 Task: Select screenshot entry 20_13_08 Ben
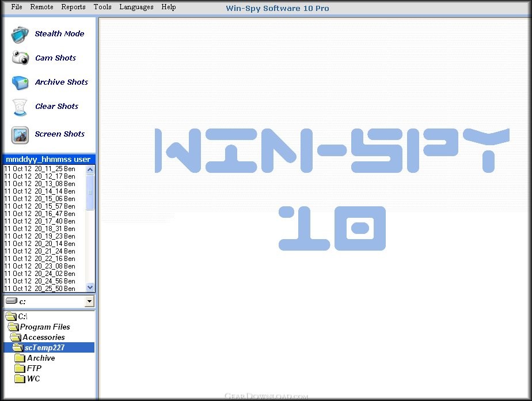[40, 184]
